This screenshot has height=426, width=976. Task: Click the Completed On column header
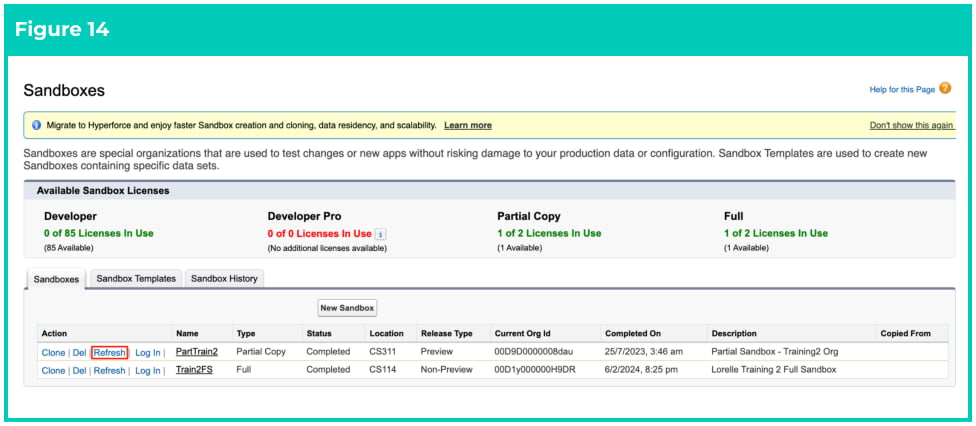coord(633,334)
